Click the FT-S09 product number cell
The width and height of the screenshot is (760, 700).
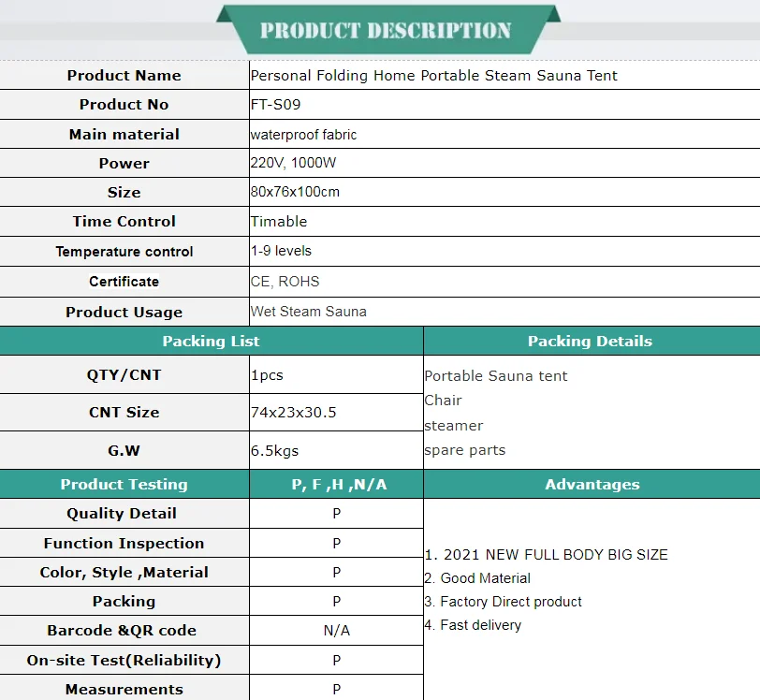[504, 105]
